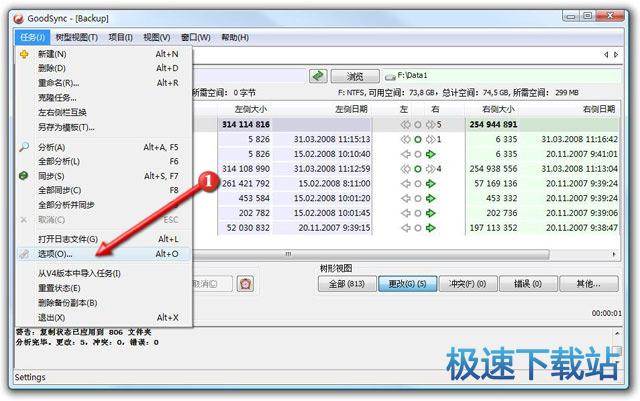Select 打开日志文件(G) menu entry

click(x=103, y=239)
